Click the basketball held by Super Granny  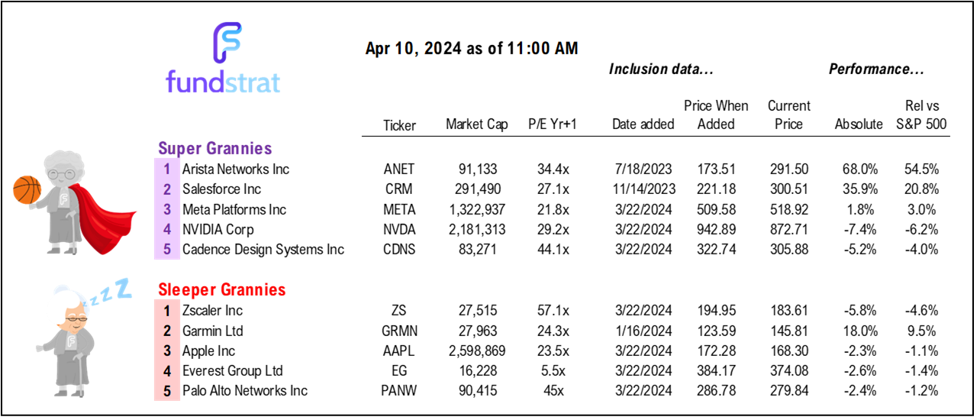pos(27,191)
